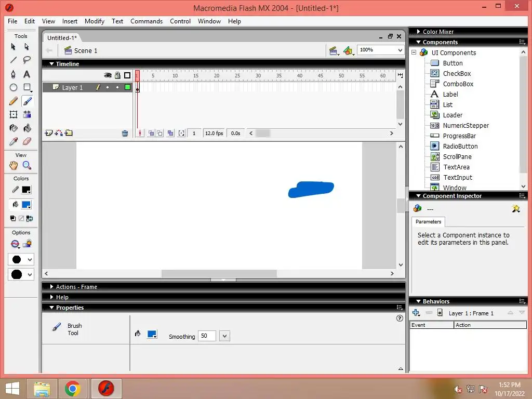Select the Pencil tool
The image size is (532, 399).
click(x=13, y=101)
